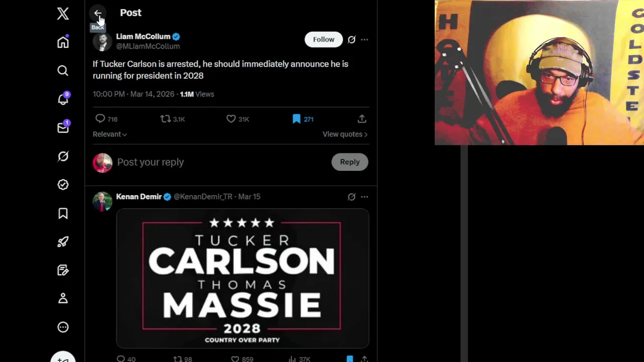
Task: Follow Liam McCollum
Action: (x=324, y=39)
